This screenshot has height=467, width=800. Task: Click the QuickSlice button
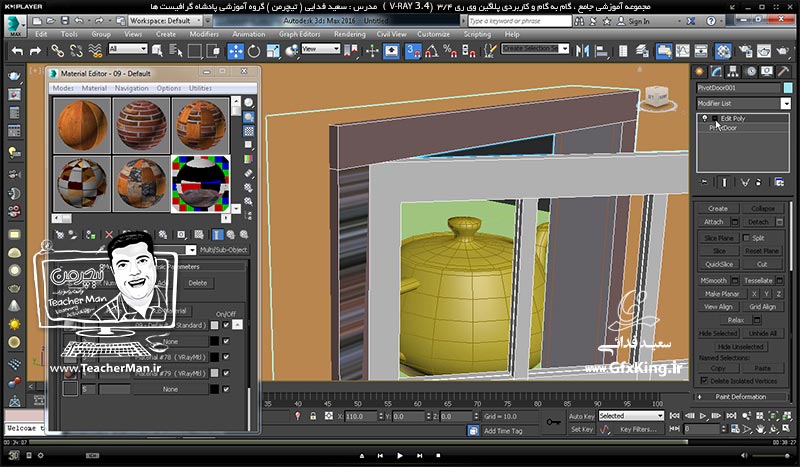(719, 264)
